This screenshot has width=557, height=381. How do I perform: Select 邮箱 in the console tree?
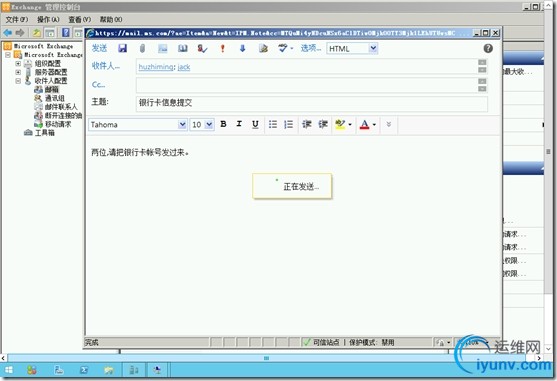pos(52,89)
